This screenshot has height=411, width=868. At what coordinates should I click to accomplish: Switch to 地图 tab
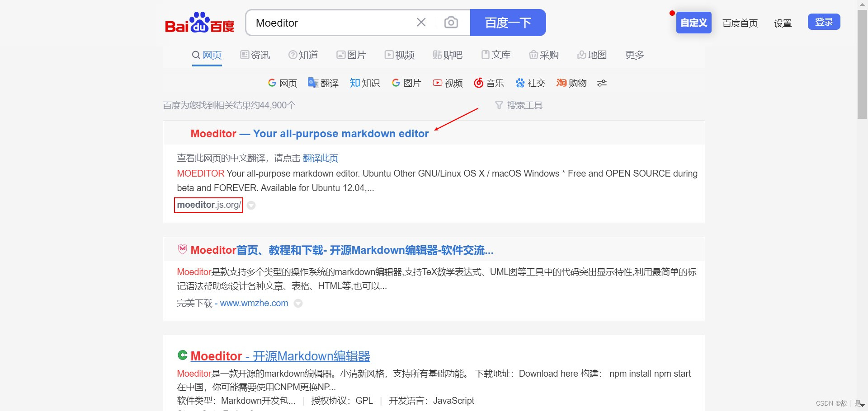(x=592, y=55)
